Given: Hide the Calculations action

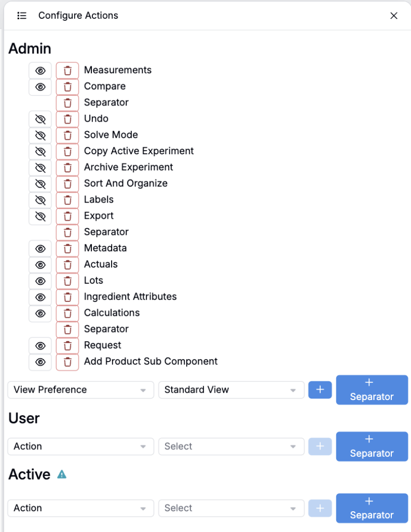Looking at the screenshot, I should [x=40, y=313].
